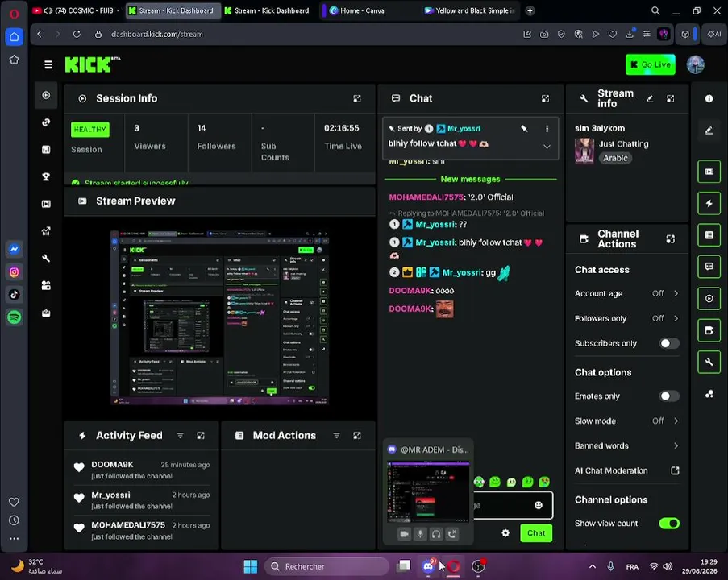Screen dimensions: 728x580
Task: Switch to COSMIC - FUJIBI YouTube tab
Action: pyautogui.click(x=76, y=10)
